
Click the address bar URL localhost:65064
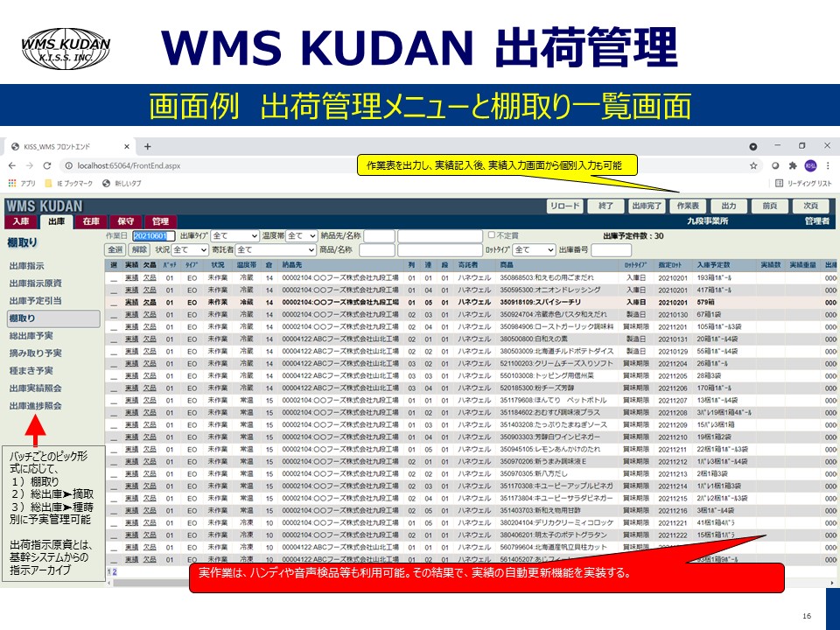pos(129,165)
